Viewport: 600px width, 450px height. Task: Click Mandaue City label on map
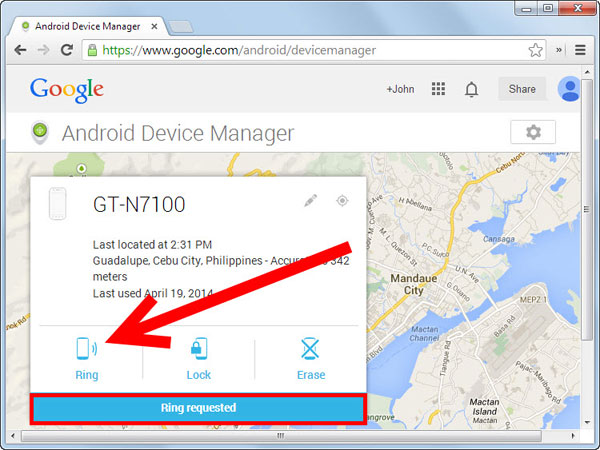tap(413, 284)
